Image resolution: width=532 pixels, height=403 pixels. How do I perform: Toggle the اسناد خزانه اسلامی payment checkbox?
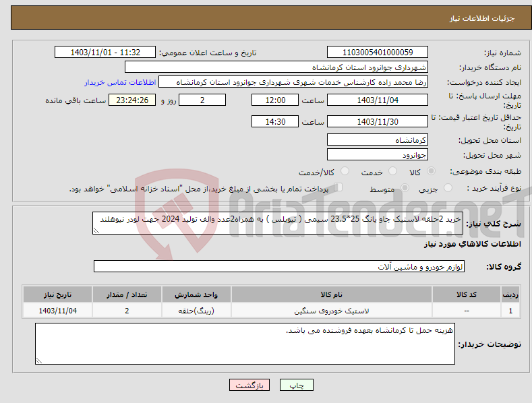[338, 187]
